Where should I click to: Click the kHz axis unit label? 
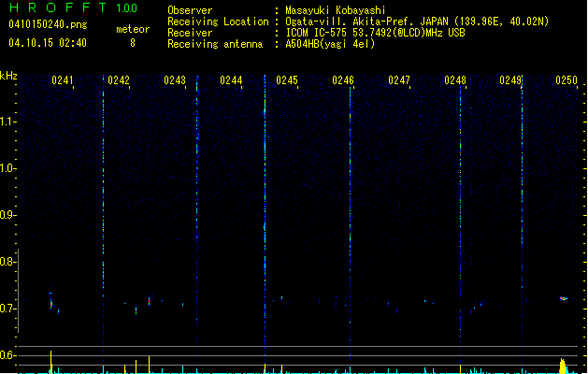(x=8, y=76)
